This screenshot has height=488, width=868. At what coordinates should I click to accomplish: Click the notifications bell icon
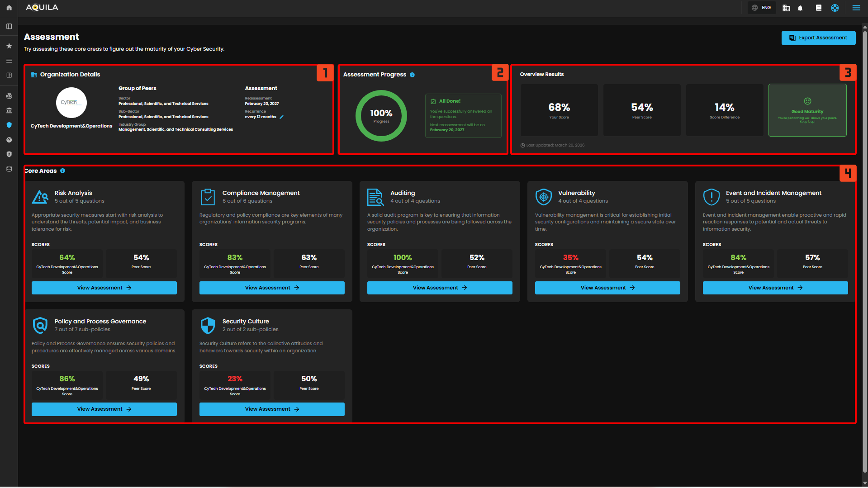800,8
